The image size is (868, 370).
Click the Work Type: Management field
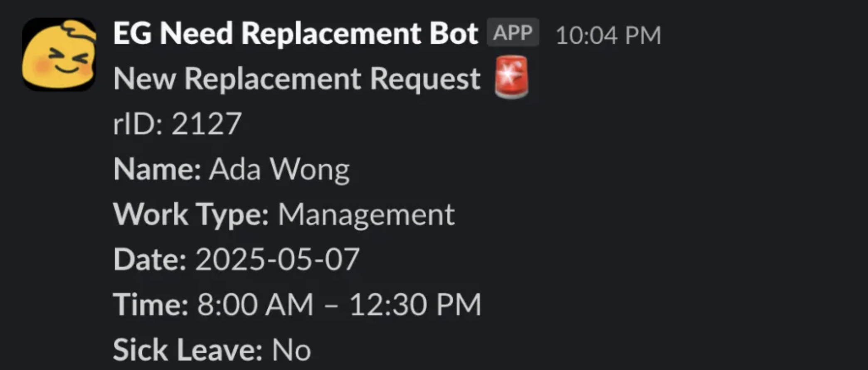click(285, 215)
